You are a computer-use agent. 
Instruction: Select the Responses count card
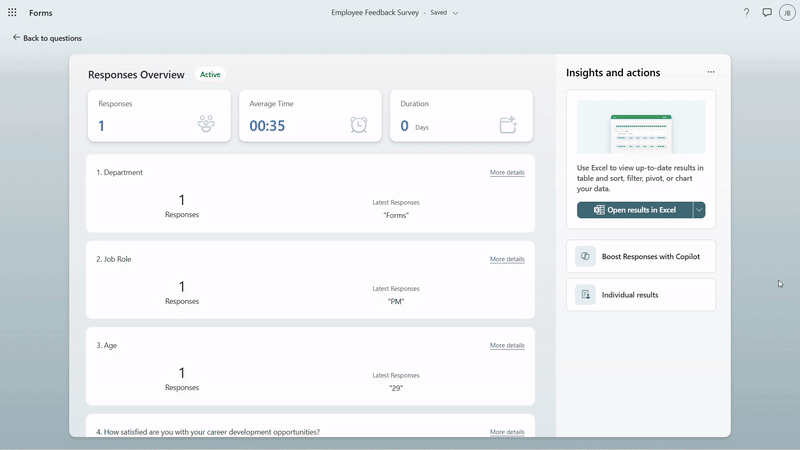(159, 116)
